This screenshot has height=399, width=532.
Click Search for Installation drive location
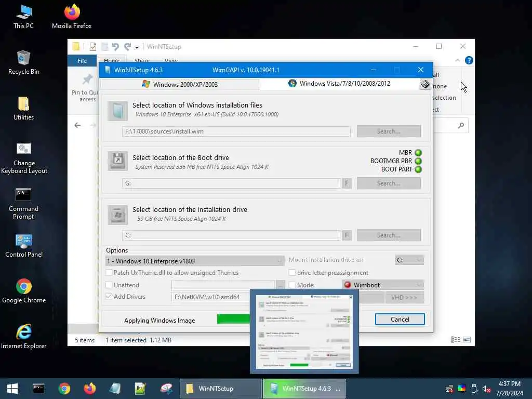389,235
